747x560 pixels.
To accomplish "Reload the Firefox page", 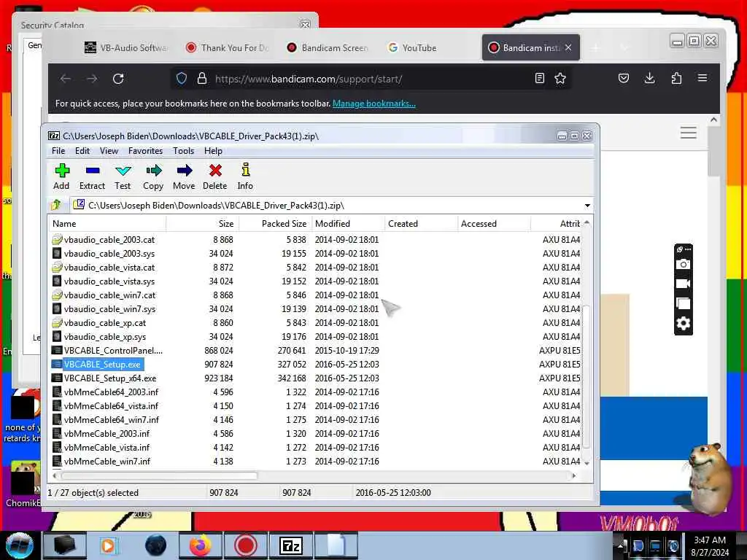I will click(x=118, y=79).
